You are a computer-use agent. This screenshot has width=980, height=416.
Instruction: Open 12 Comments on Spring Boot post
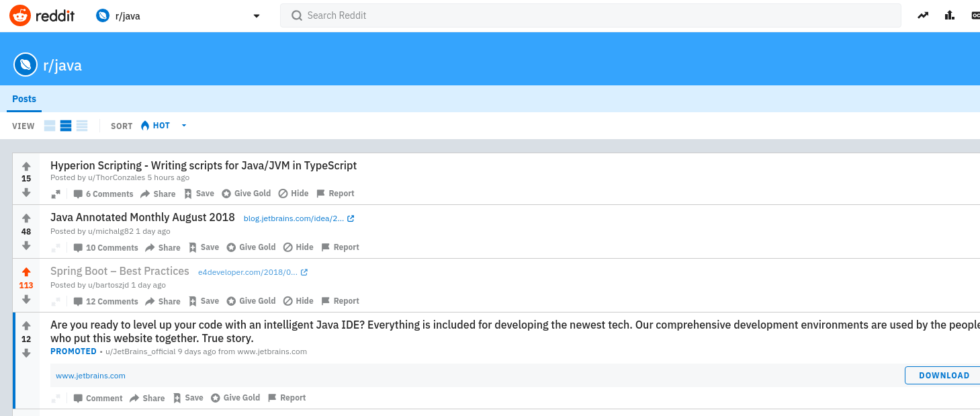105,301
